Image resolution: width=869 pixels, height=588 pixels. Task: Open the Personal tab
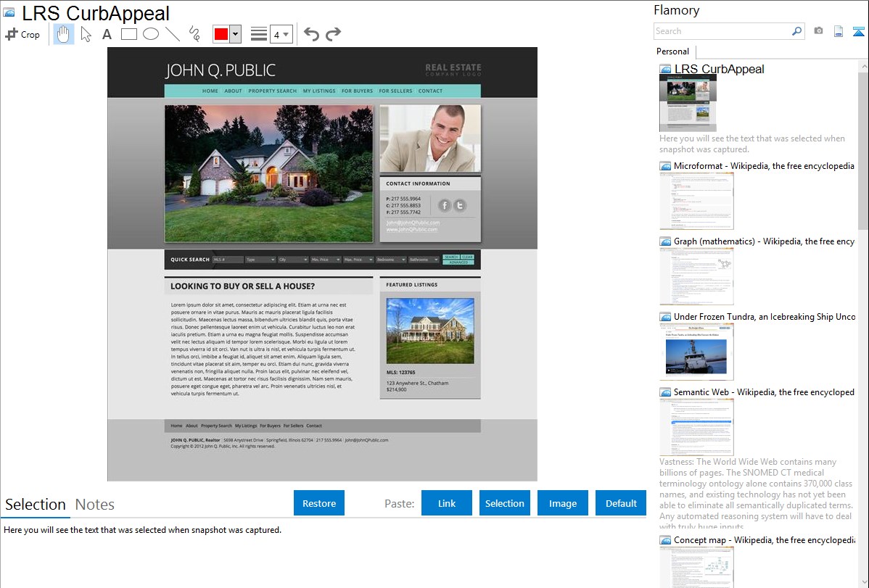[x=672, y=51]
